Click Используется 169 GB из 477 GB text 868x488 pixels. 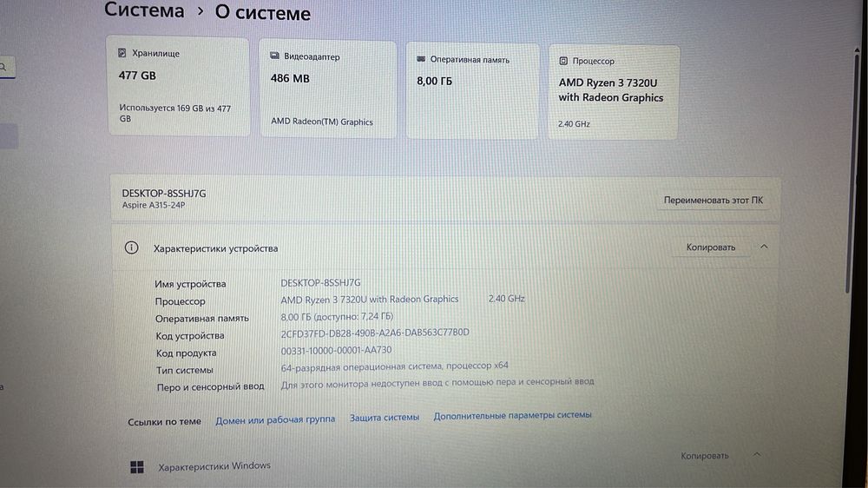(x=175, y=113)
